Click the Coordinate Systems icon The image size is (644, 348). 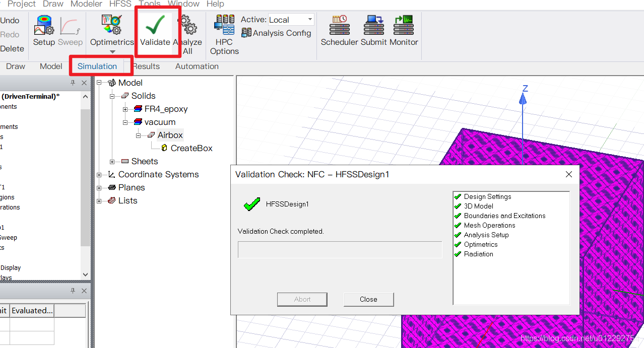[112, 174]
